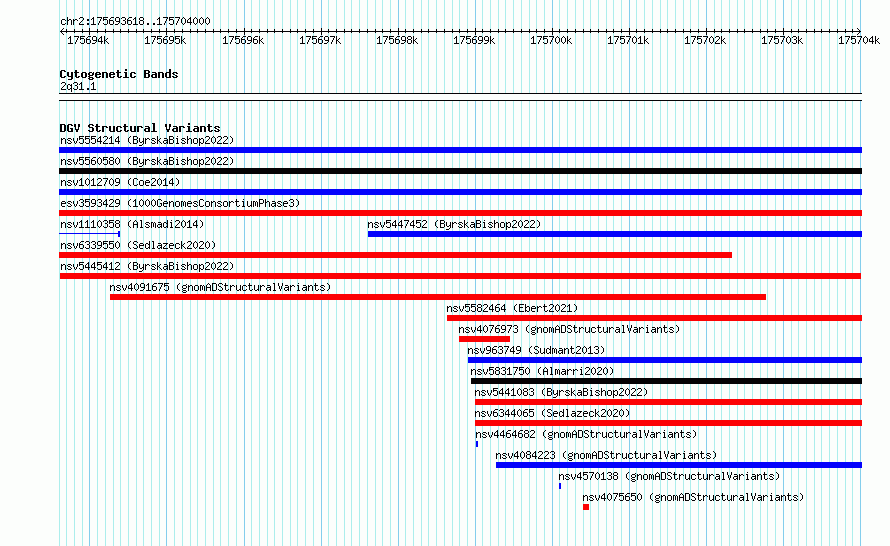Select the red bar under nsv5582464

pyautogui.click(x=654, y=318)
